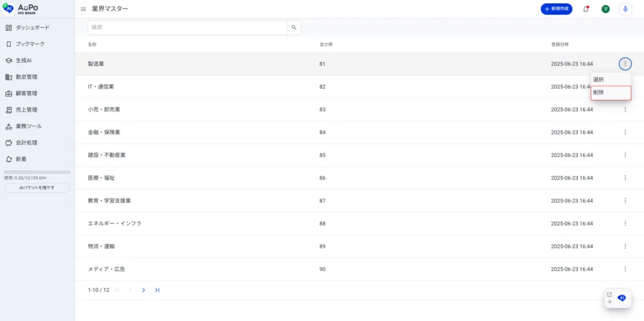Select the 金融・保険業 row name
The width and height of the screenshot is (644, 321).
[x=104, y=132]
